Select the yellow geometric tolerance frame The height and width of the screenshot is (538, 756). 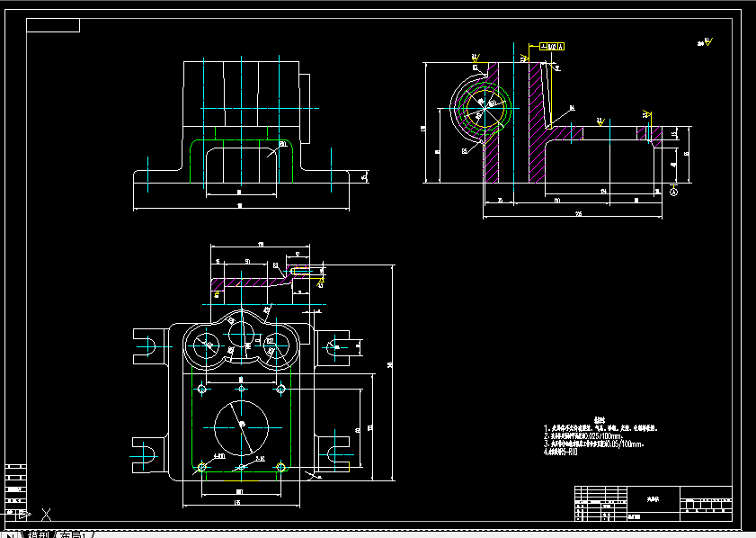pyautogui.click(x=552, y=46)
